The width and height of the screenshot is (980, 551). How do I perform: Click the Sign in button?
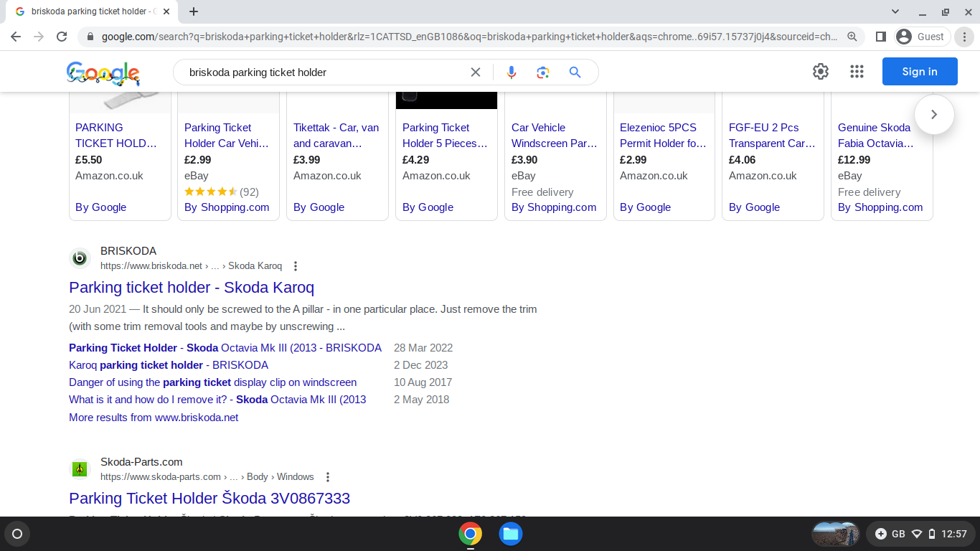click(x=920, y=72)
